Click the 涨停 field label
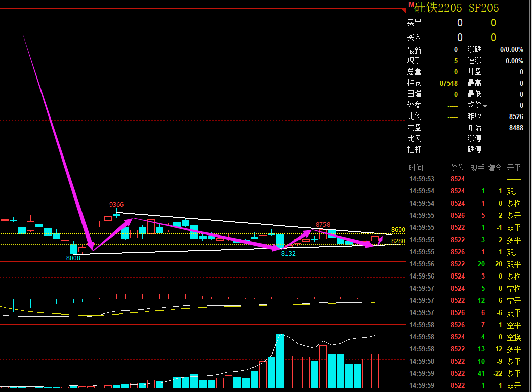The height and width of the screenshot is (392, 532). tap(474, 138)
